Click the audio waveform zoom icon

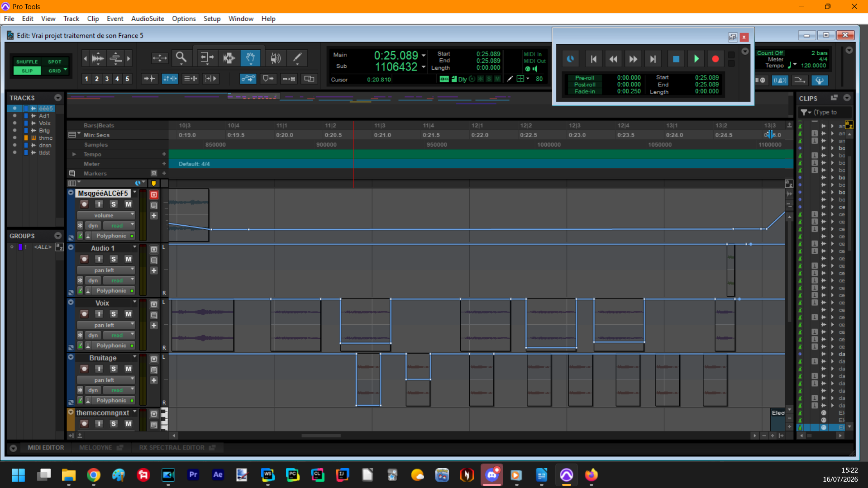tap(98, 57)
